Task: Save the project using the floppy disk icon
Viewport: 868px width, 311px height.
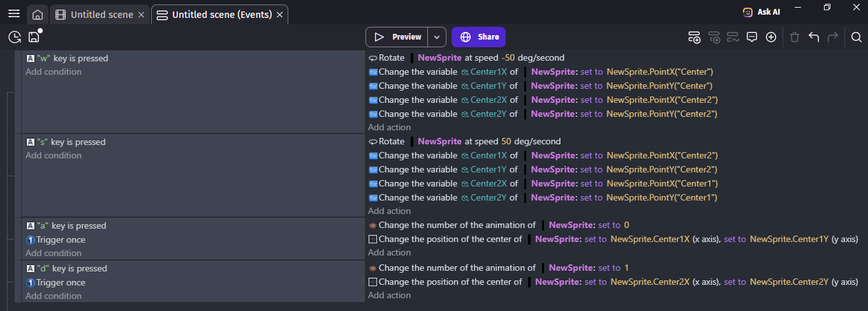Action: tap(34, 37)
